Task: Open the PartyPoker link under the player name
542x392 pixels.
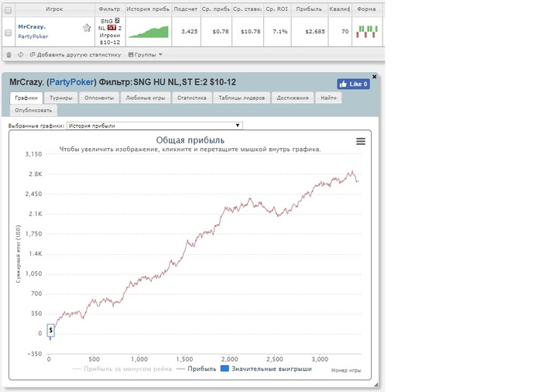Action: 33,36
